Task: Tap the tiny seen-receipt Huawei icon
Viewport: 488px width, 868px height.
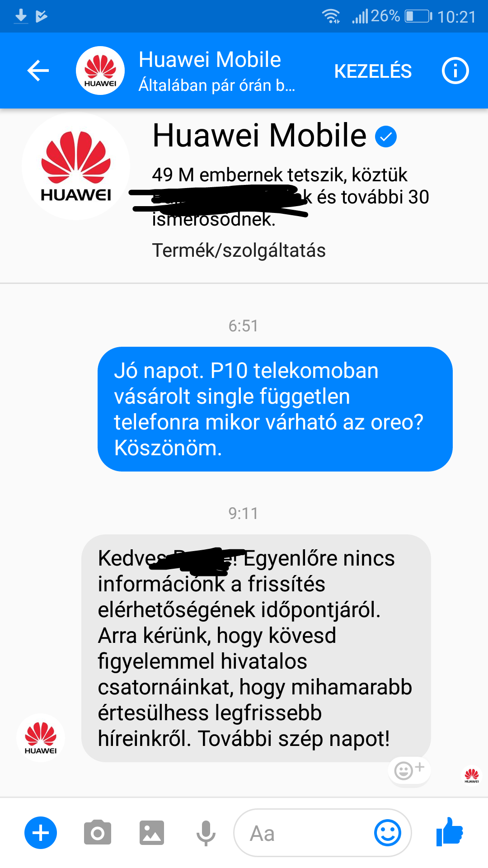Action: tap(472, 776)
